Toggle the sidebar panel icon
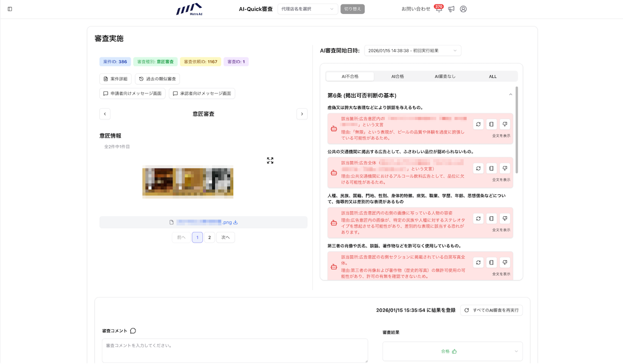Screen dimensions: 623x364 (x=10, y=9)
